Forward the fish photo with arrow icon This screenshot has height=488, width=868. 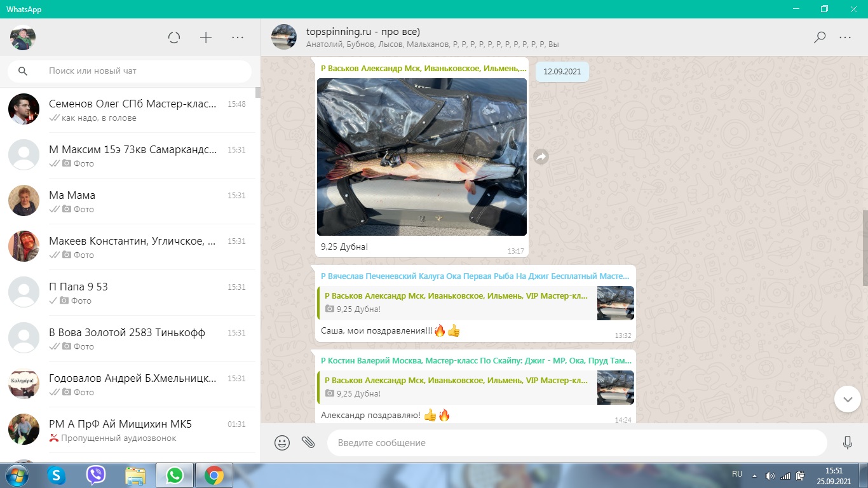[541, 156]
